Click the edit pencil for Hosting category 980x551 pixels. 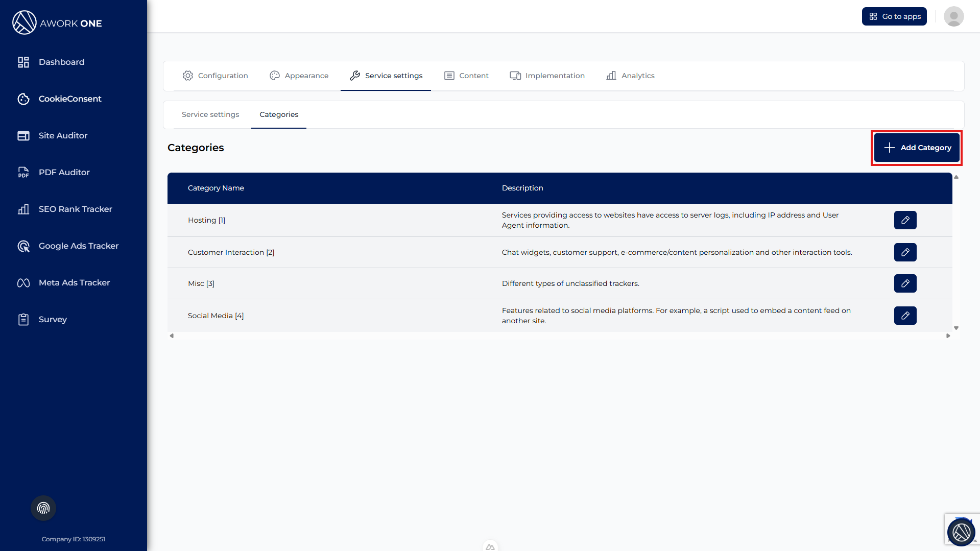pos(905,220)
